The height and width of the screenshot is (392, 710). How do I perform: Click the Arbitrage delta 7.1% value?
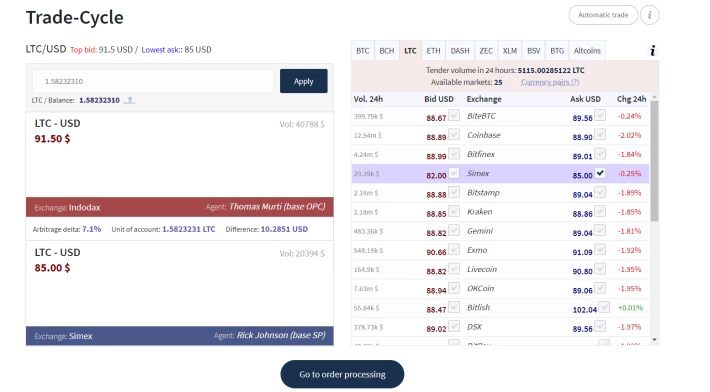pyautogui.click(x=91, y=229)
